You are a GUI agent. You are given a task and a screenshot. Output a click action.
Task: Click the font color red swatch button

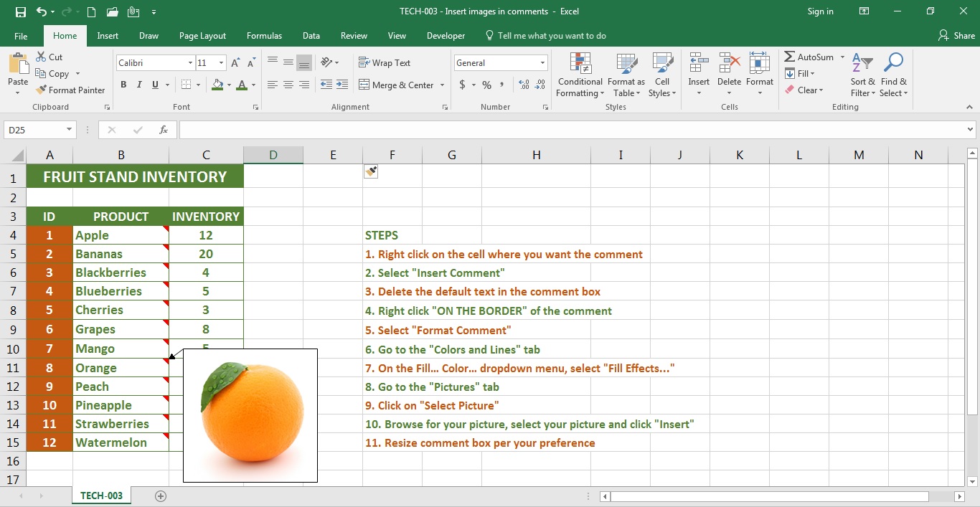coord(242,85)
